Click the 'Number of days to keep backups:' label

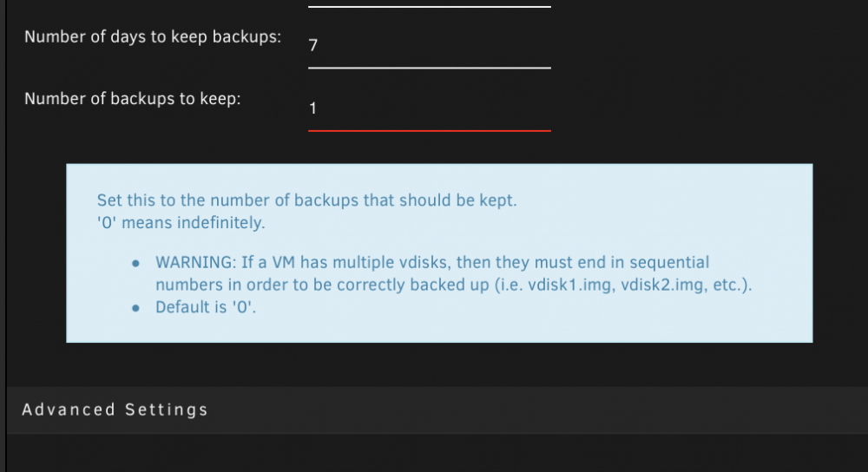tap(153, 37)
